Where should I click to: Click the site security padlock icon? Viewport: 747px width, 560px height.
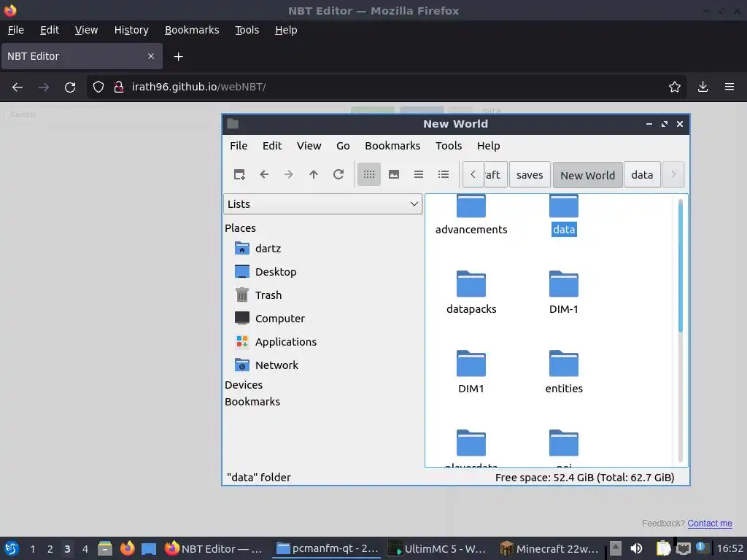tap(119, 87)
